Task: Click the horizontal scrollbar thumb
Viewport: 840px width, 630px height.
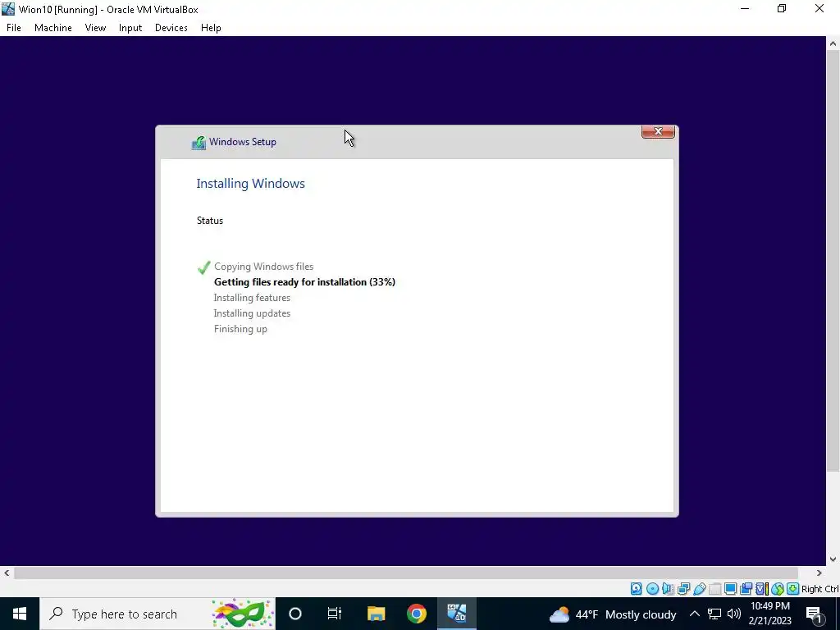Action: click(406, 573)
